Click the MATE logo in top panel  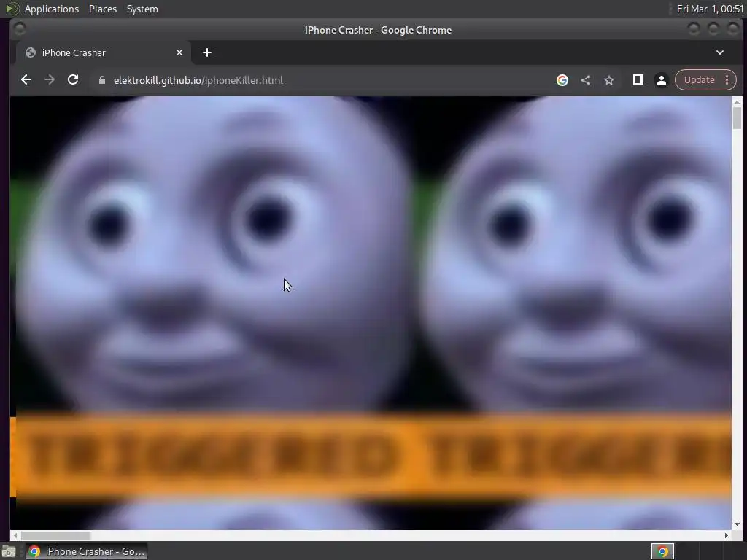point(12,9)
